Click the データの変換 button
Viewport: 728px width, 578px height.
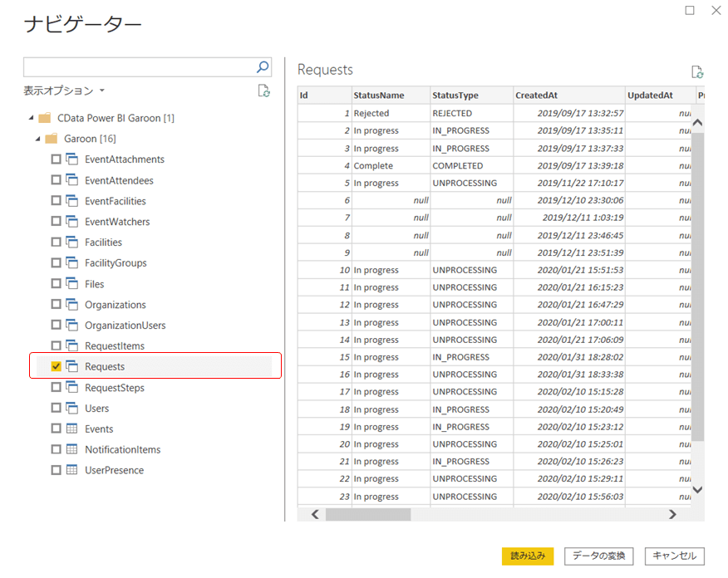click(599, 556)
